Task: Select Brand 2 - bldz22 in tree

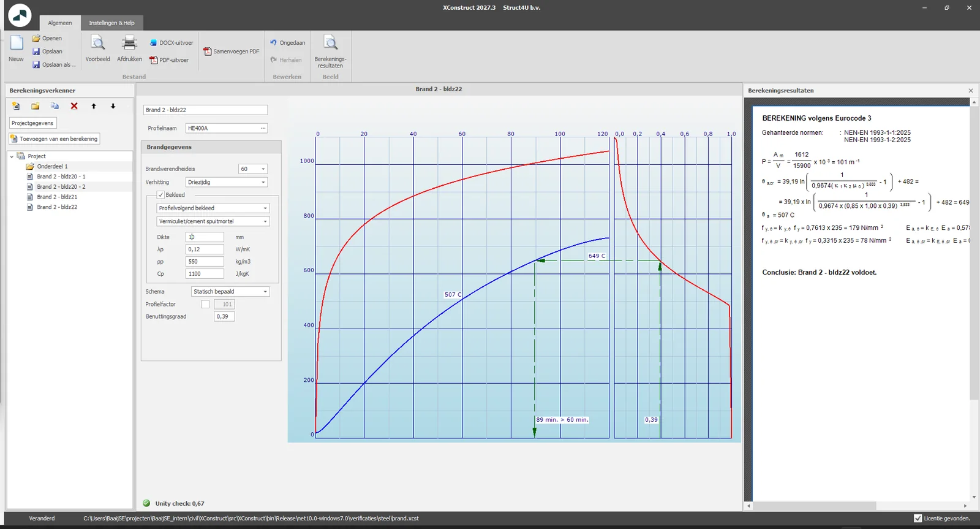Action: pos(57,207)
